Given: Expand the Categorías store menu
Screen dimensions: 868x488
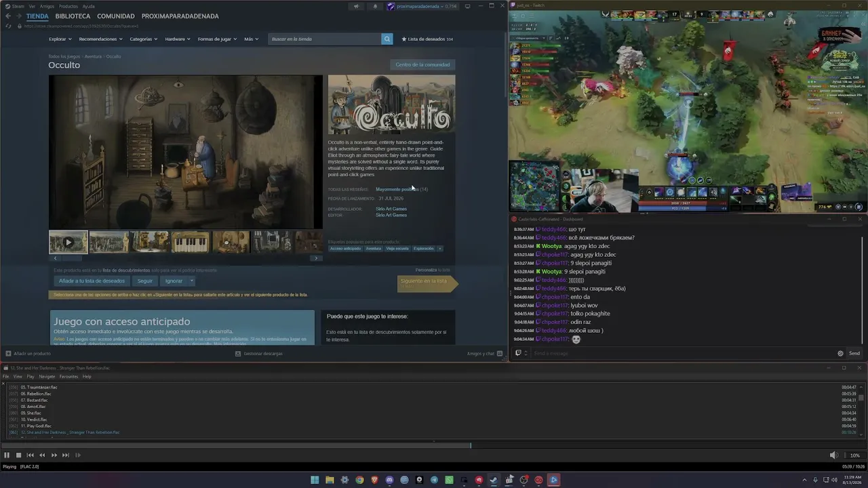Looking at the screenshot, I should click(x=144, y=39).
